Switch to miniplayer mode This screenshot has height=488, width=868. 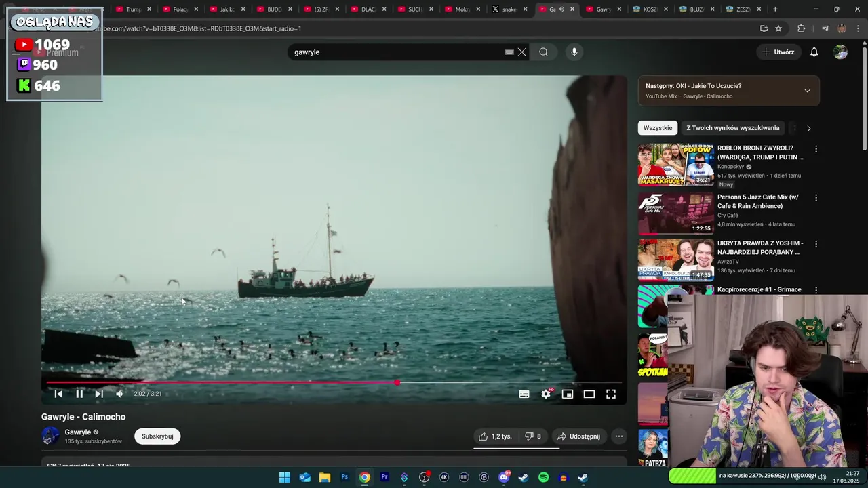point(568,394)
